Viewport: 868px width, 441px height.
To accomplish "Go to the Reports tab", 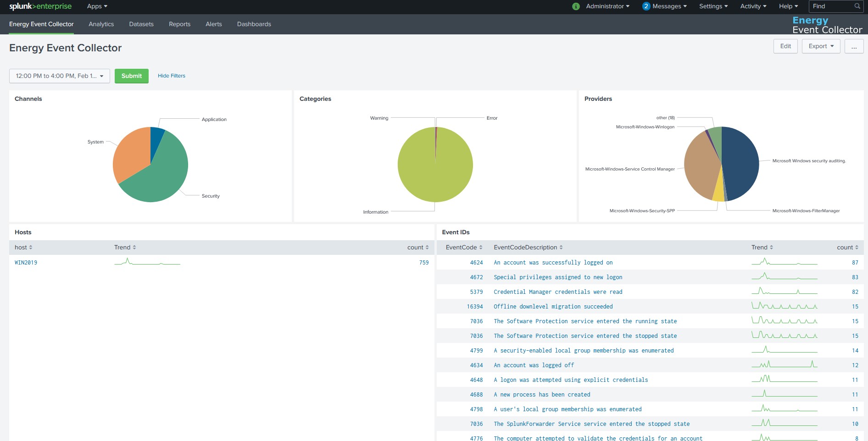I will tap(179, 24).
